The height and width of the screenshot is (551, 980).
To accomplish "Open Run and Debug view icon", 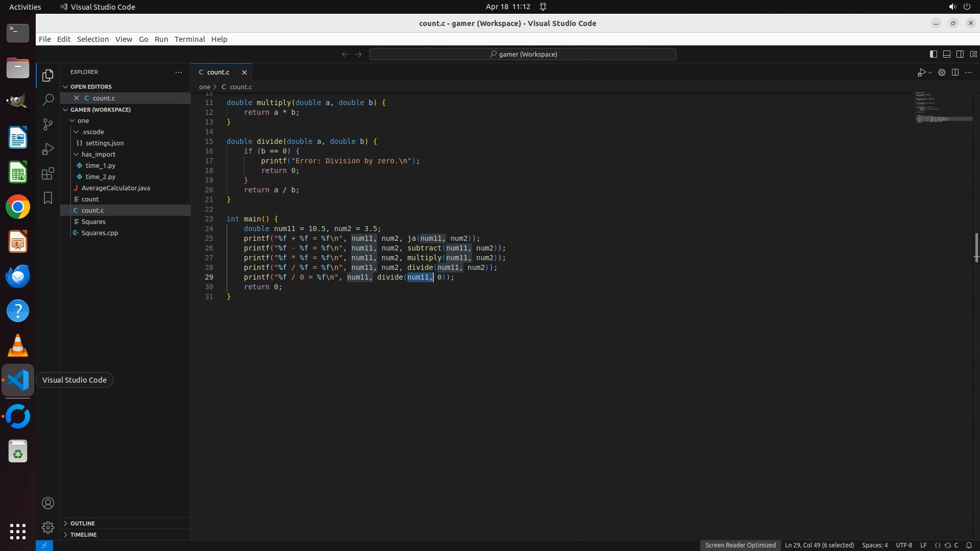I will (x=48, y=149).
